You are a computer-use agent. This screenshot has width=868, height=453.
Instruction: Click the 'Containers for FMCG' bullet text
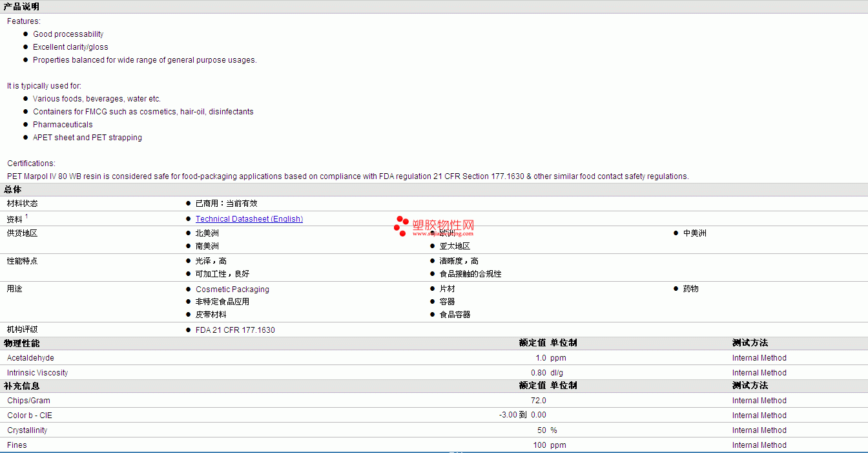143,112
